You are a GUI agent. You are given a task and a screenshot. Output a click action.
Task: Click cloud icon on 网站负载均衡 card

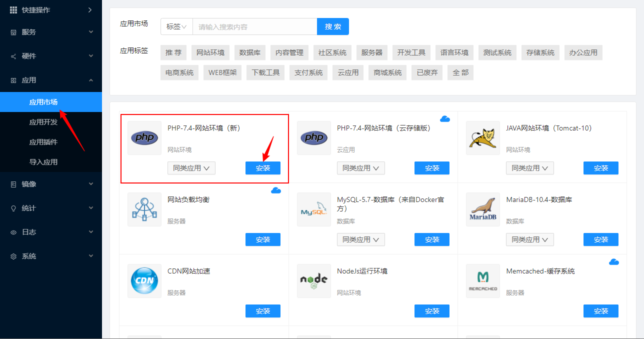click(276, 190)
